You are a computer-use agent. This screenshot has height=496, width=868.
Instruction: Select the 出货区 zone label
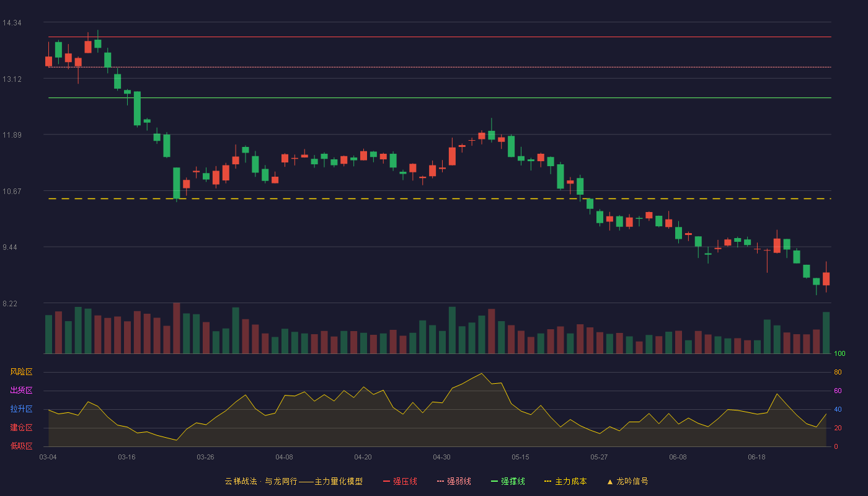[21, 391]
